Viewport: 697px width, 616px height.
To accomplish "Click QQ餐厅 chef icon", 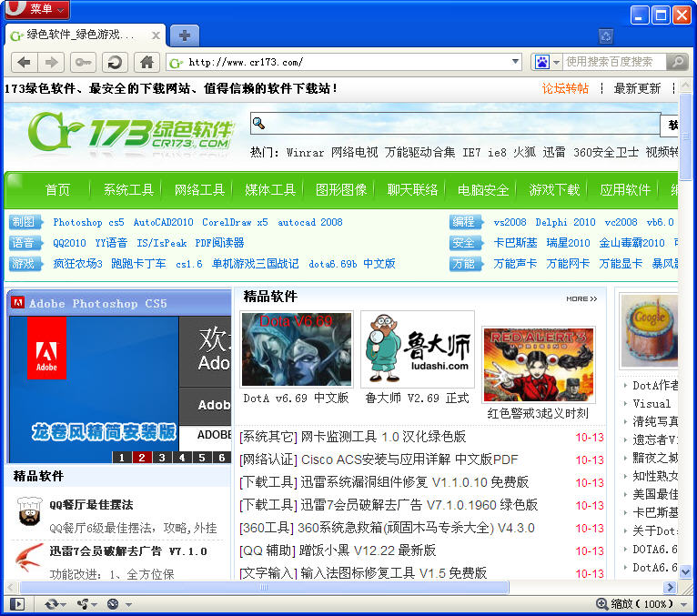I will tap(29, 511).
